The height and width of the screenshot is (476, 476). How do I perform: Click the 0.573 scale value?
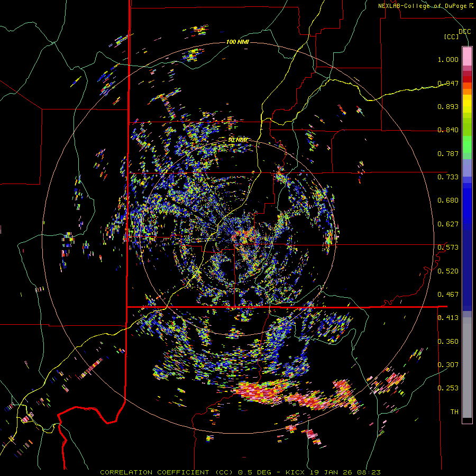[448, 248]
